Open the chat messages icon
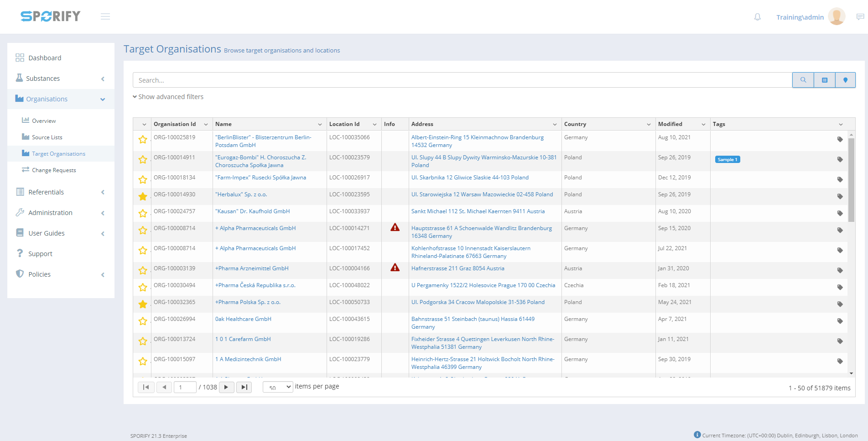 coord(860,17)
